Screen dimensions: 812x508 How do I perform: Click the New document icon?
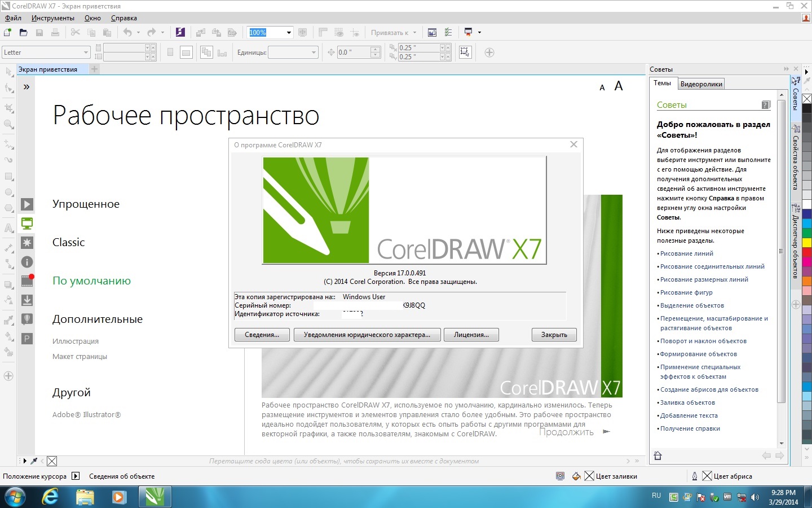tap(8, 32)
